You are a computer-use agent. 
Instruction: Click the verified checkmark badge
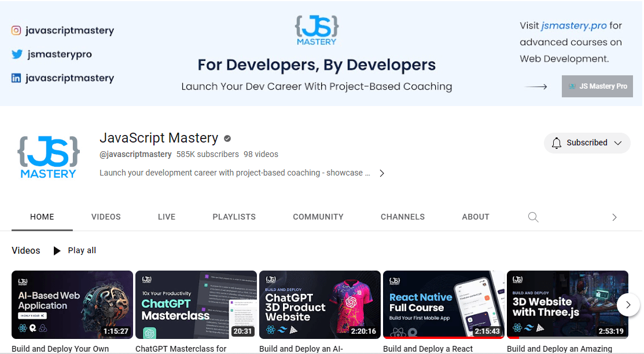pos(227,138)
